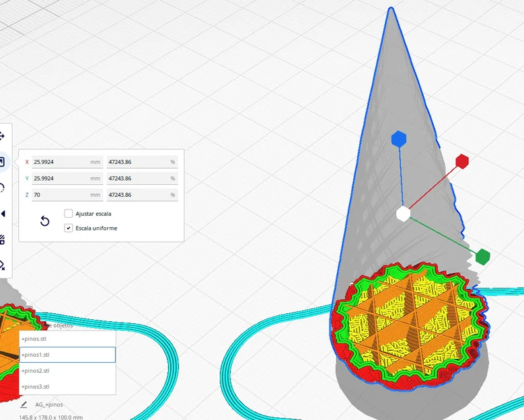Click the Z size field showing 70
This screenshot has width=524, height=420.
pos(67,195)
